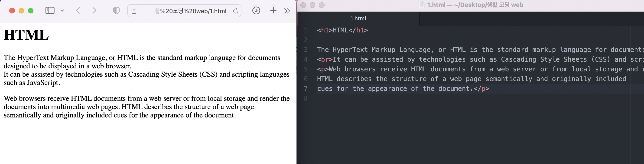Reload the page with the refresh icon

coord(235,11)
